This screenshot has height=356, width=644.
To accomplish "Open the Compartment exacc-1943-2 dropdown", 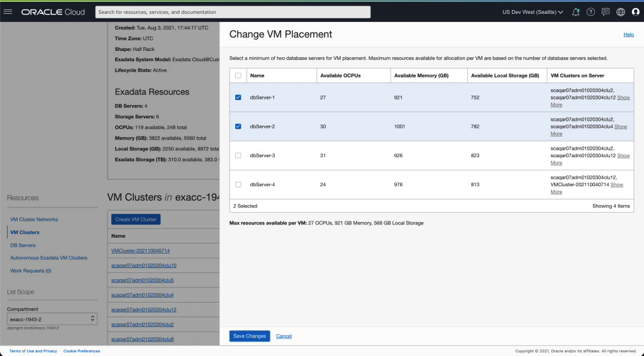I will 52,320.
